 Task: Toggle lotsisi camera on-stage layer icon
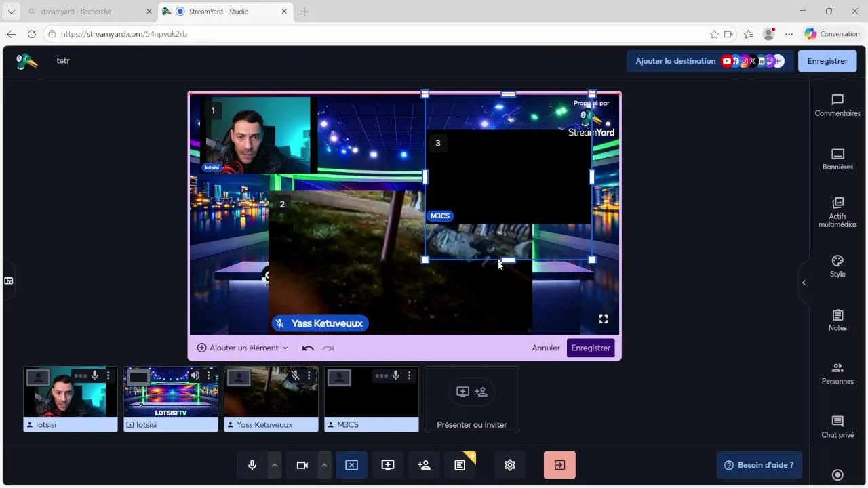coord(38,378)
